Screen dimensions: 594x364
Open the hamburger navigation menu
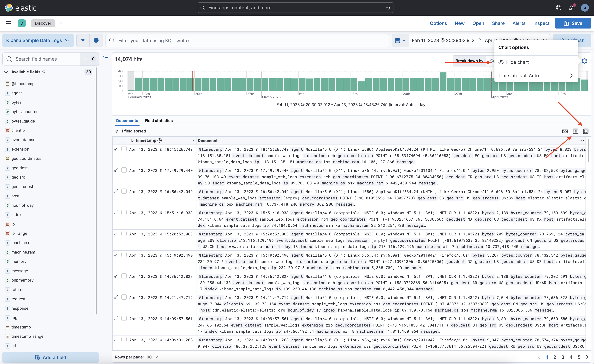(9, 23)
